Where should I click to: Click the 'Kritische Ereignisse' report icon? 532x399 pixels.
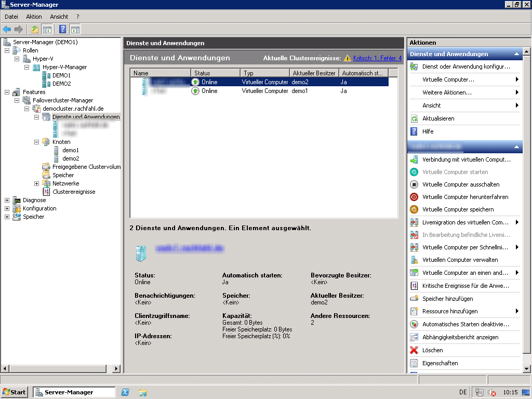[x=414, y=286]
